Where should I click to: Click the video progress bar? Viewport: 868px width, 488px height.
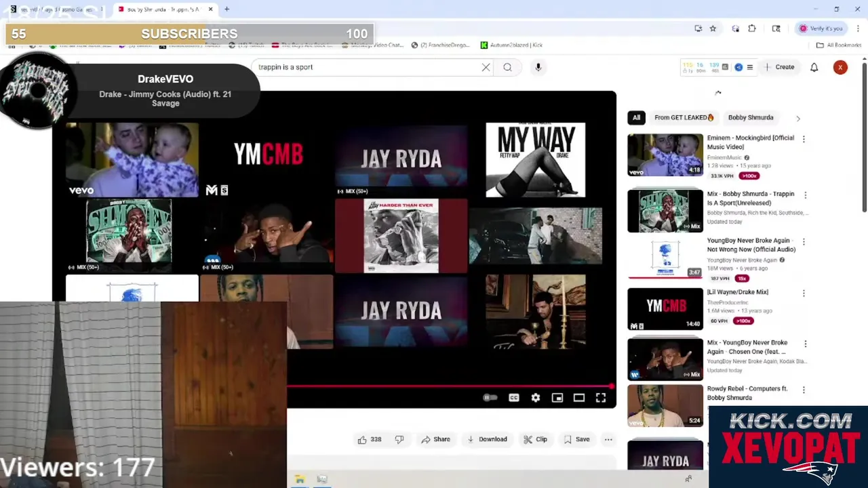click(451, 386)
